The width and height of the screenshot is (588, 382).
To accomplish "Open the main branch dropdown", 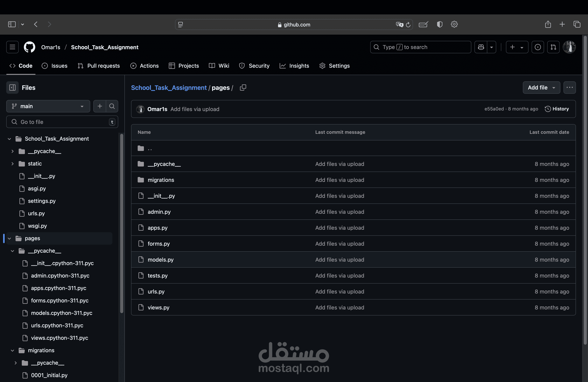I will pos(48,106).
